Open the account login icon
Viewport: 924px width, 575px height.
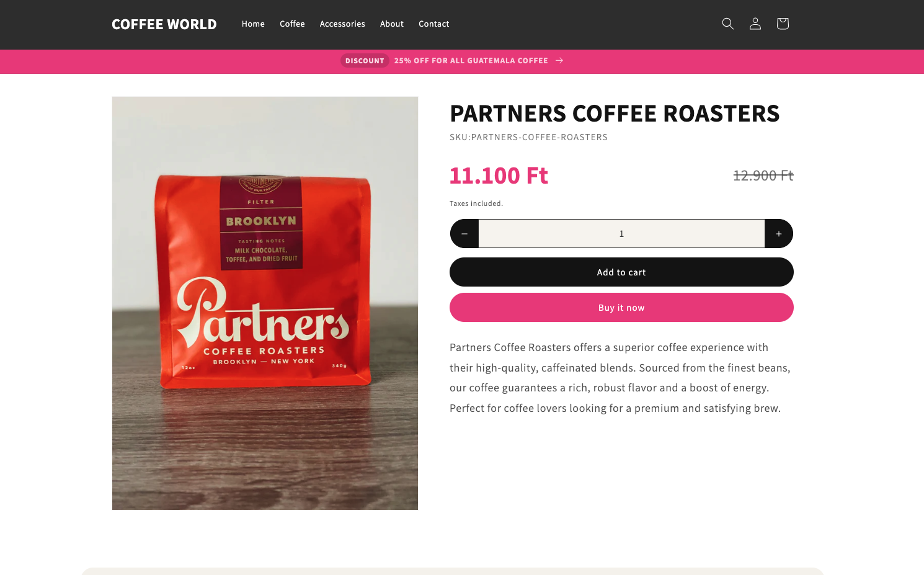[x=755, y=24]
